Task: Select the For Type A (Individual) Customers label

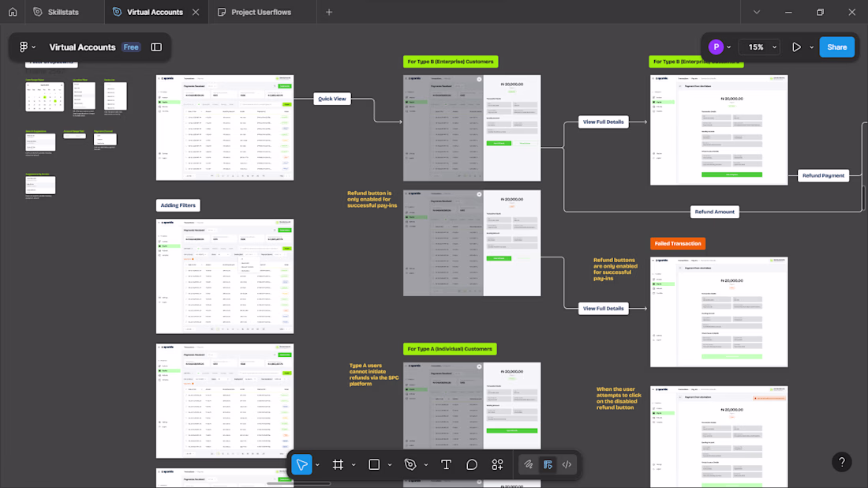Action: pos(450,349)
